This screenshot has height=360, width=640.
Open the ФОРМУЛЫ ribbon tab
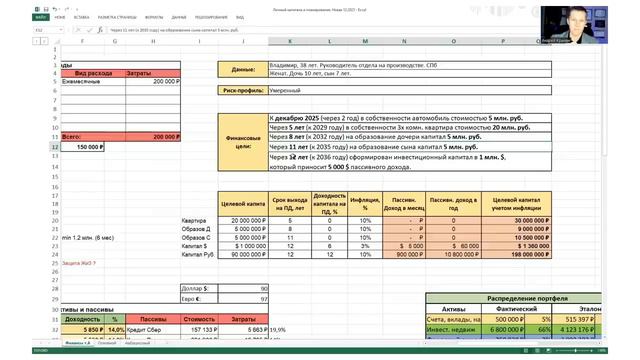[x=154, y=17]
